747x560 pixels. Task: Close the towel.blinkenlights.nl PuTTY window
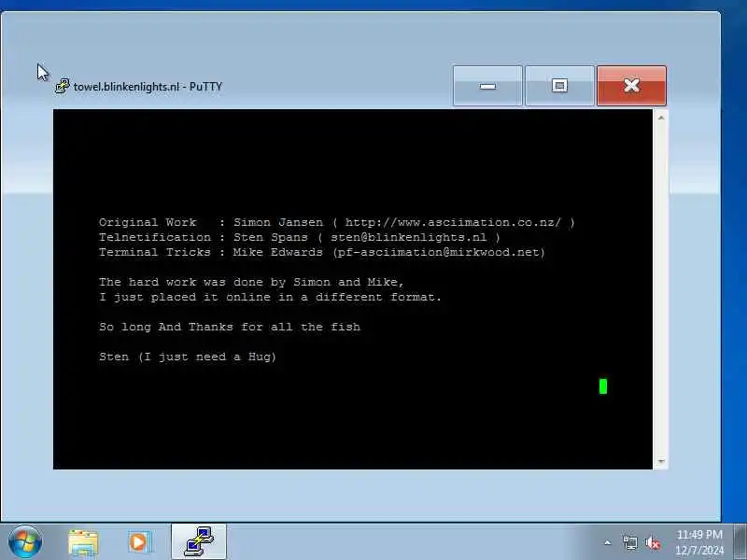(632, 86)
